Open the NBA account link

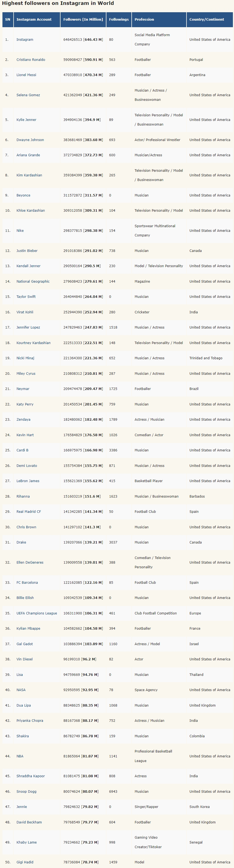(20, 756)
